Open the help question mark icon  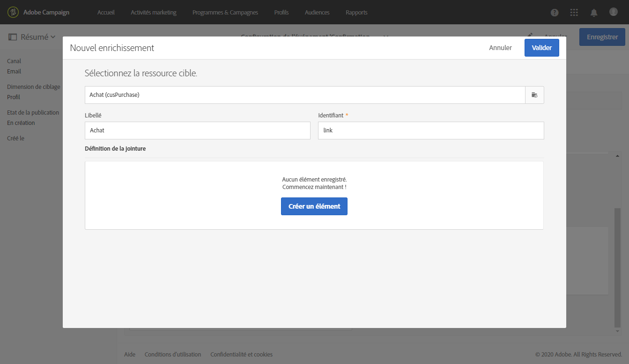pyautogui.click(x=555, y=13)
